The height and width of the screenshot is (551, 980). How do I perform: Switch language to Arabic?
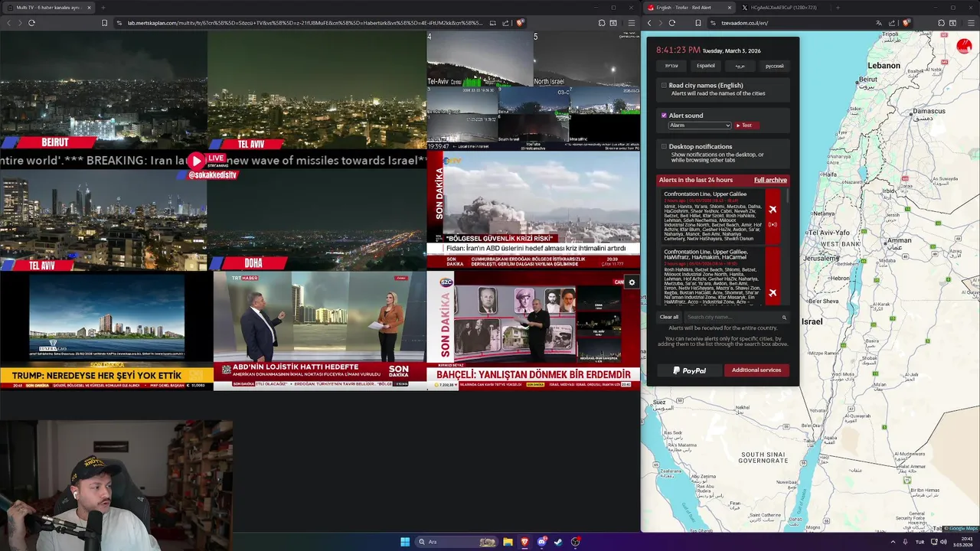[740, 66]
